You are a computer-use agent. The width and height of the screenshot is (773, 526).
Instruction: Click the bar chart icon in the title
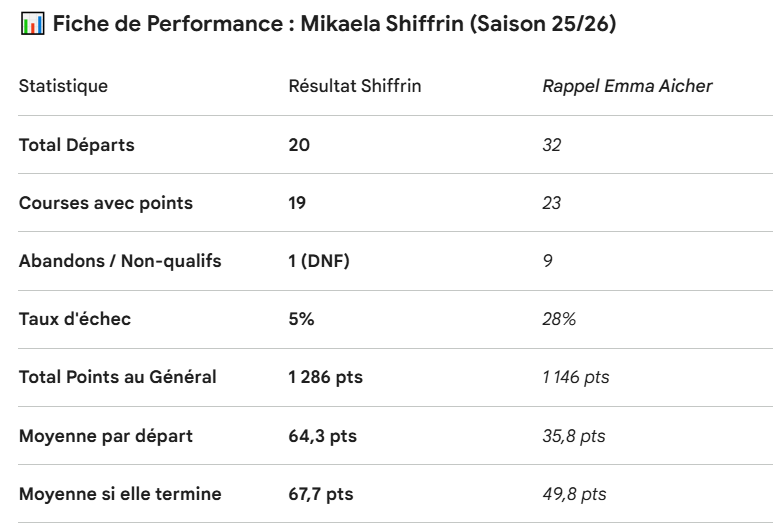pyautogui.click(x=31, y=25)
